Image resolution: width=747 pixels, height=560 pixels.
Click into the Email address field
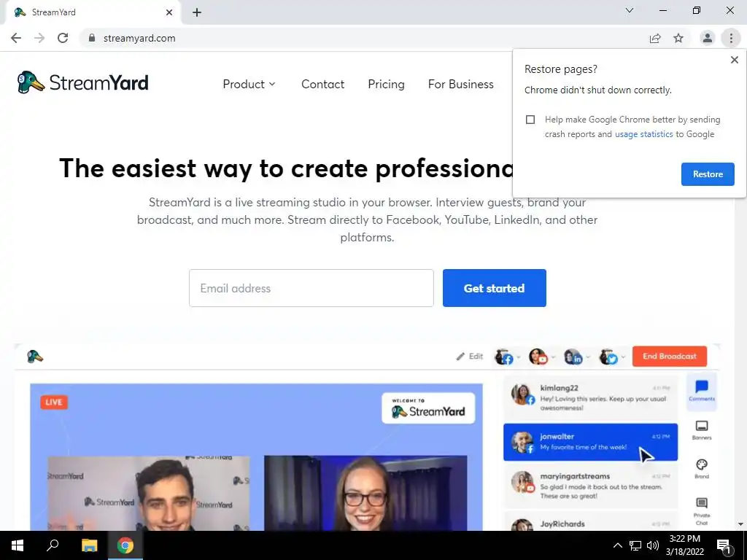pos(311,288)
